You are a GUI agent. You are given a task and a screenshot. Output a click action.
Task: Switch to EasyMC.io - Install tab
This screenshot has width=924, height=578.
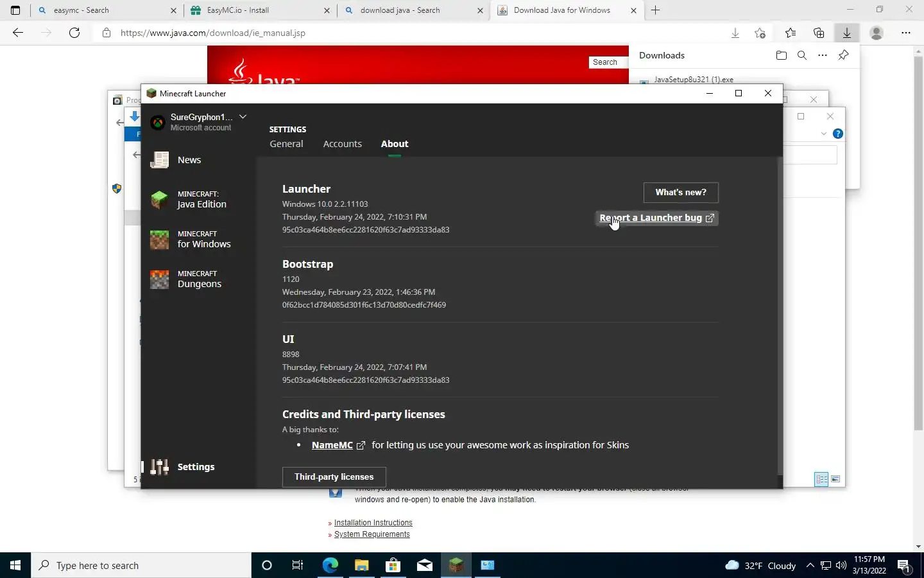coord(260,10)
